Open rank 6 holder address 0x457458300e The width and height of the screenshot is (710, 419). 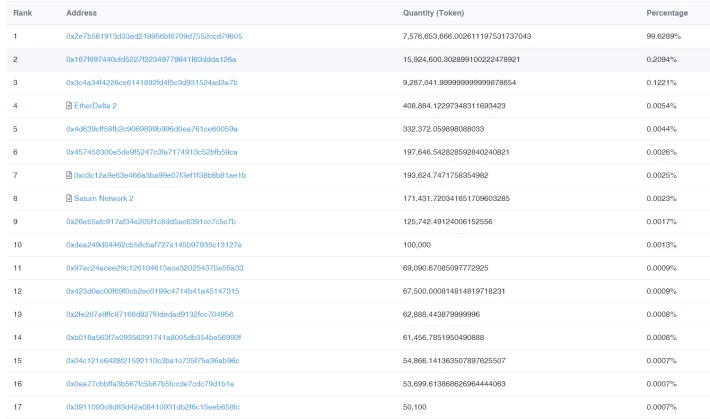click(152, 152)
